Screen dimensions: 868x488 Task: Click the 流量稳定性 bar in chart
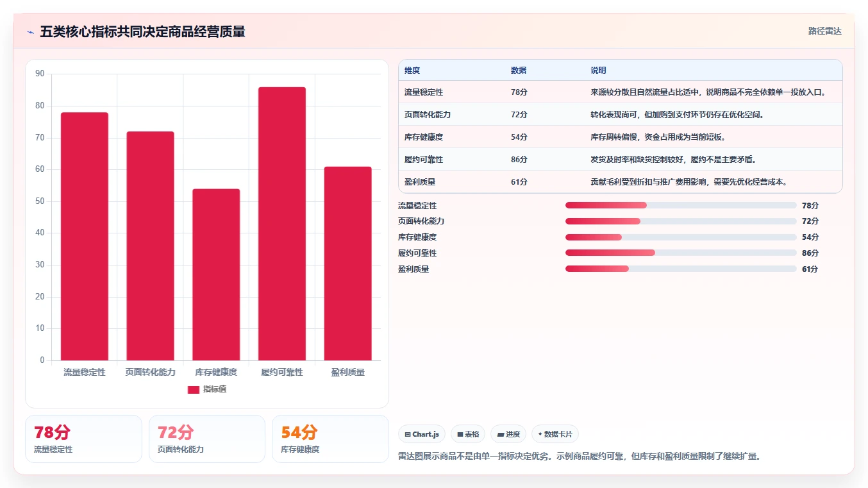[85, 236]
